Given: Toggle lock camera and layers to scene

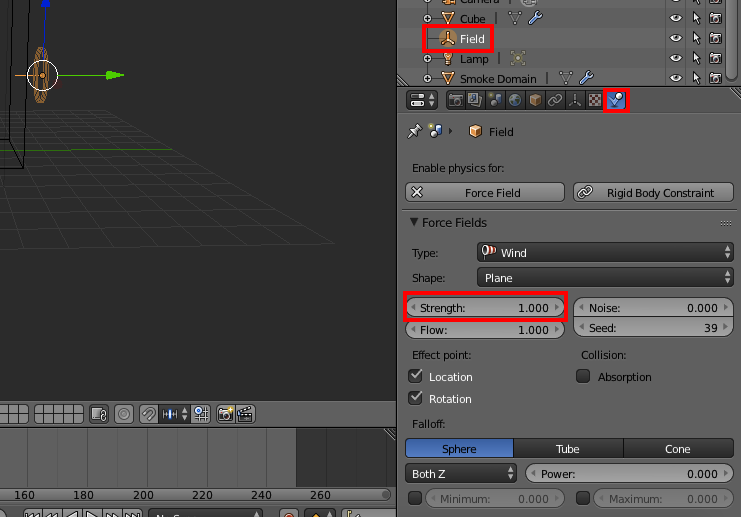Looking at the screenshot, I should pos(99,414).
